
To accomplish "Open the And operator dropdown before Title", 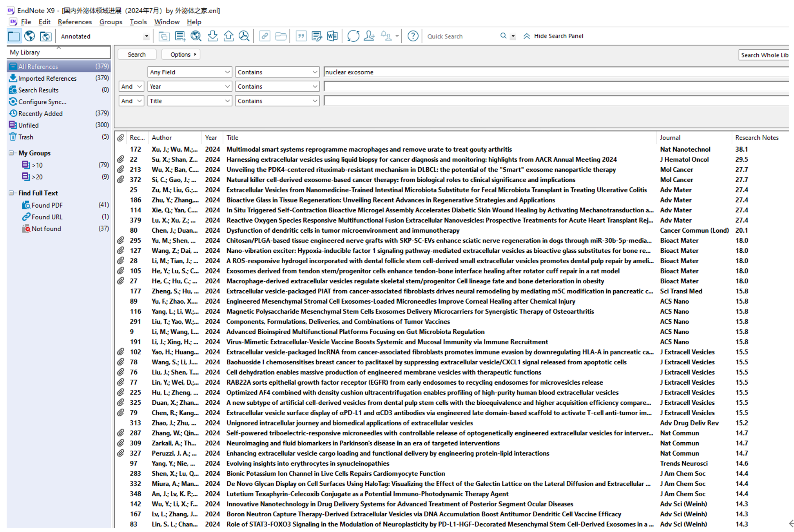I will (131, 101).
